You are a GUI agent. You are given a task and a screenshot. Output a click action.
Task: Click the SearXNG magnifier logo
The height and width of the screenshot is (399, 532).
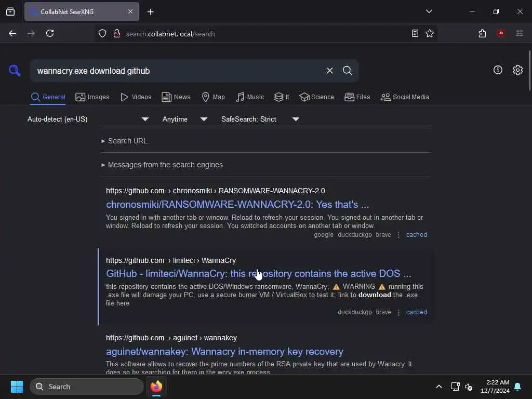(x=15, y=71)
